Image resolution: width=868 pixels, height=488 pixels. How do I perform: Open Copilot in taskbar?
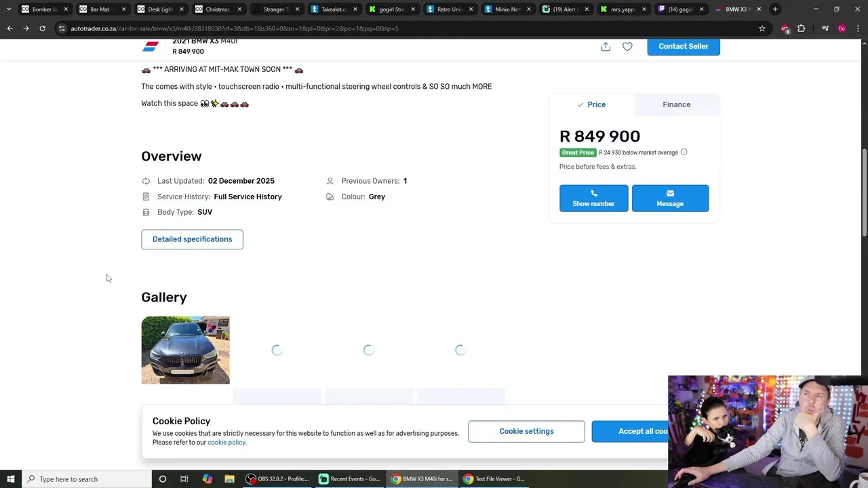pos(207,479)
